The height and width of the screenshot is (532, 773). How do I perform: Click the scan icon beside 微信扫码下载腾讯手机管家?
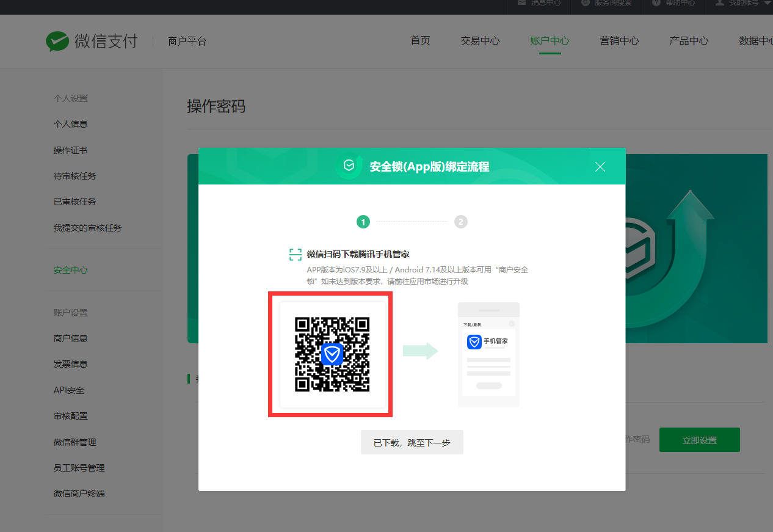click(296, 255)
